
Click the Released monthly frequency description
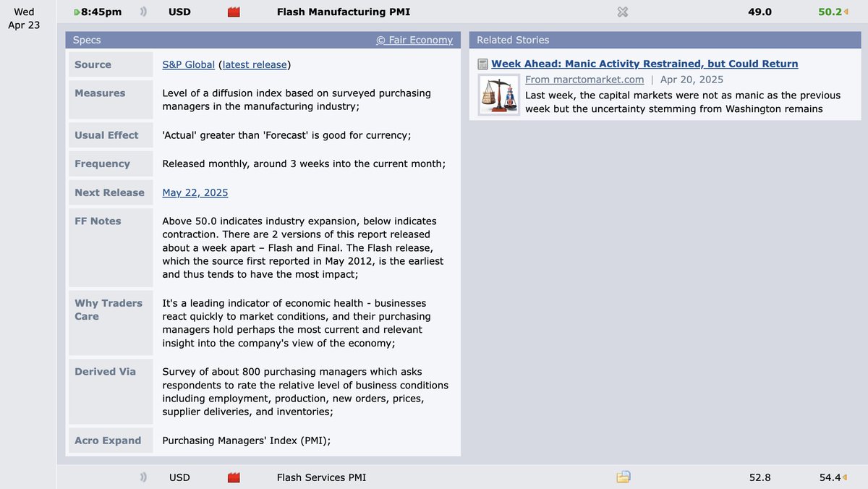click(304, 163)
